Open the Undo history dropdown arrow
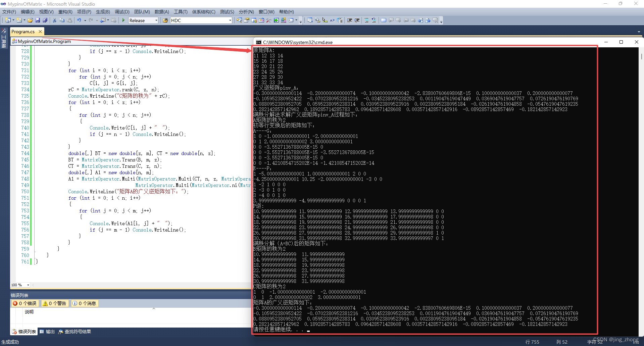The height and width of the screenshot is (346, 644). pos(85,20)
